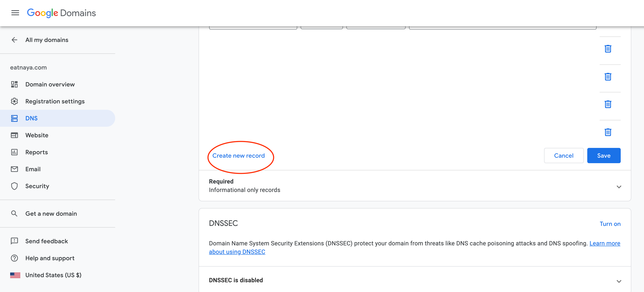Expand the DNSSEC is disabled section
The height and width of the screenshot is (292, 644).
click(x=619, y=281)
